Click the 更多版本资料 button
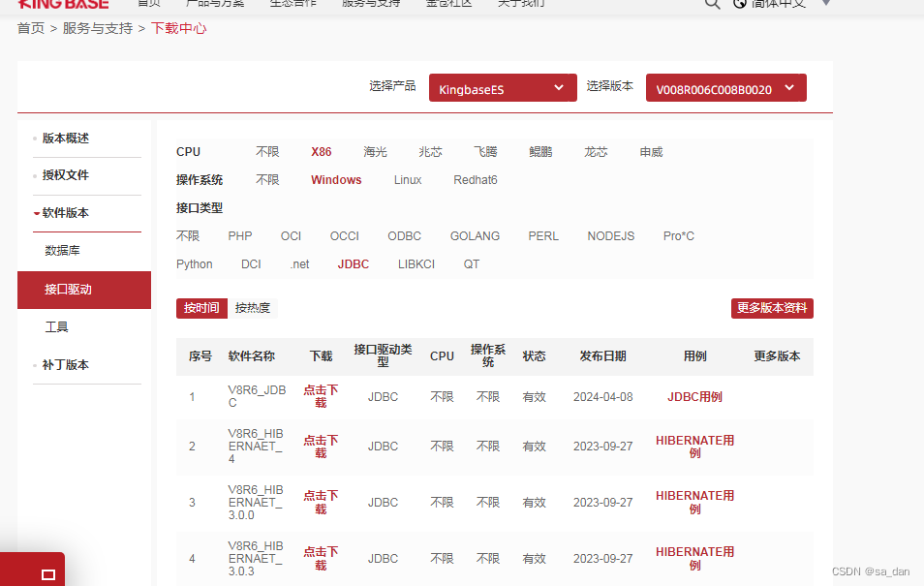Screen dimensions: 924x586 (772, 308)
